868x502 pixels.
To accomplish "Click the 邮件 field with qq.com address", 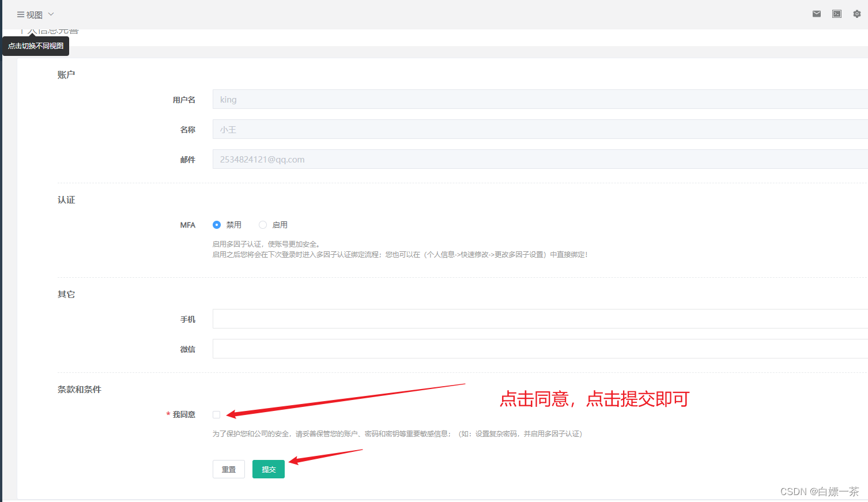I will pyautogui.click(x=540, y=159).
